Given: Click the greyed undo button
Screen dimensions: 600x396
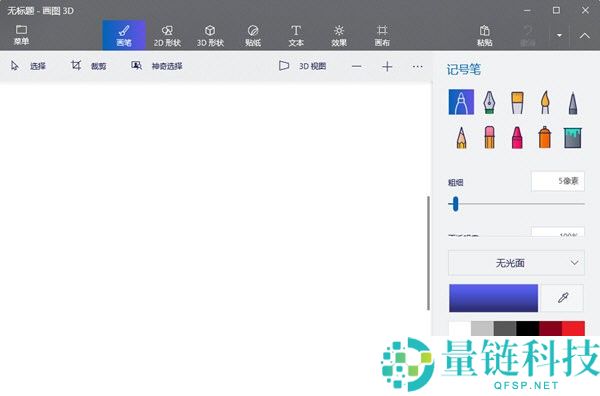Looking at the screenshot, I should pos(528,35).
